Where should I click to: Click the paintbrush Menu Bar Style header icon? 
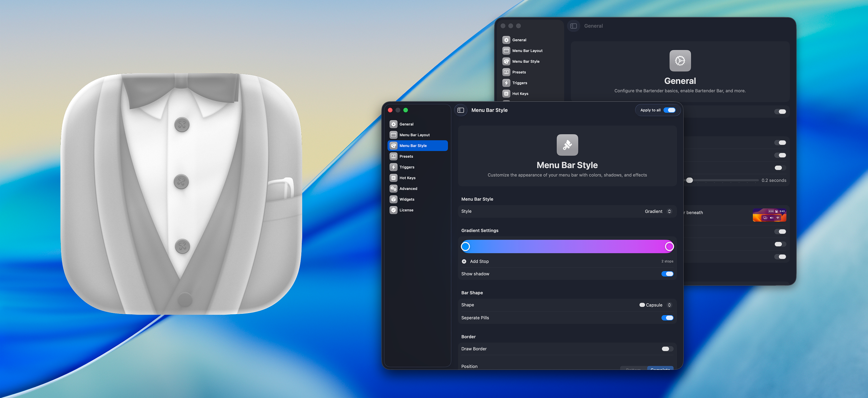(567, 145)
